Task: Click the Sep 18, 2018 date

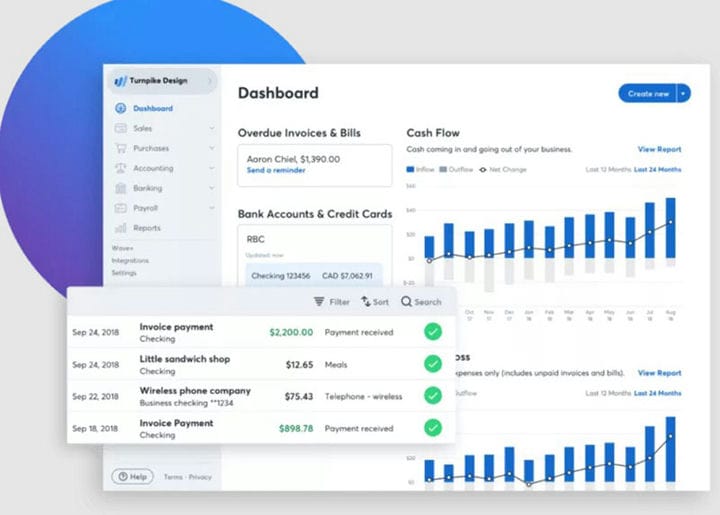Action: (x=95, y=428)
